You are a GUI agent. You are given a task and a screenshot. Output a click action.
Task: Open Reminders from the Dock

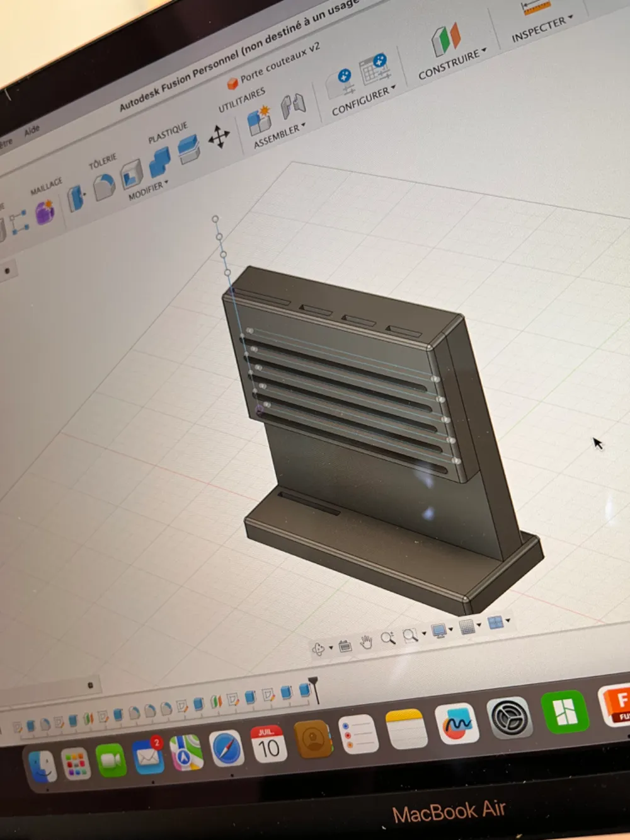click(x=358, y=735)
